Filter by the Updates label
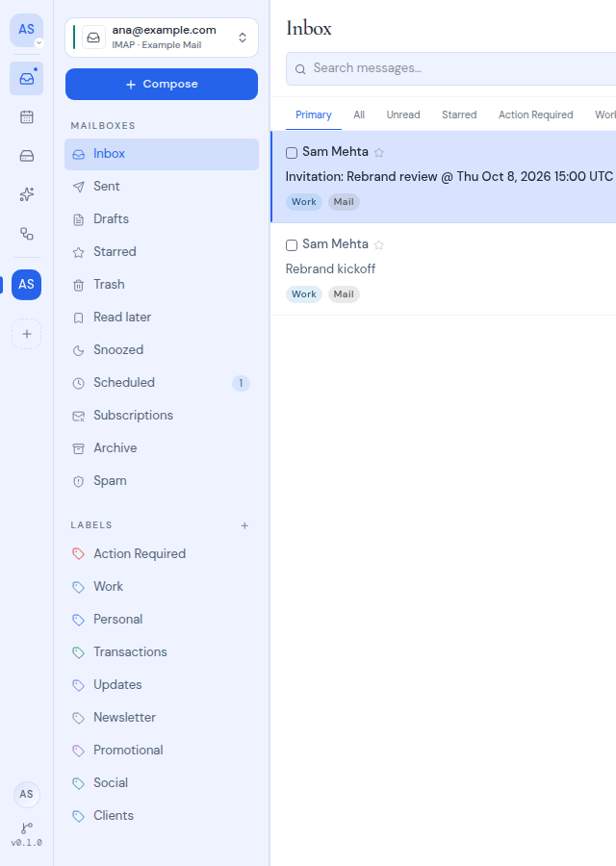Image resolution: width=616 pixels, height=866 pixels. (x=162, y=685)
